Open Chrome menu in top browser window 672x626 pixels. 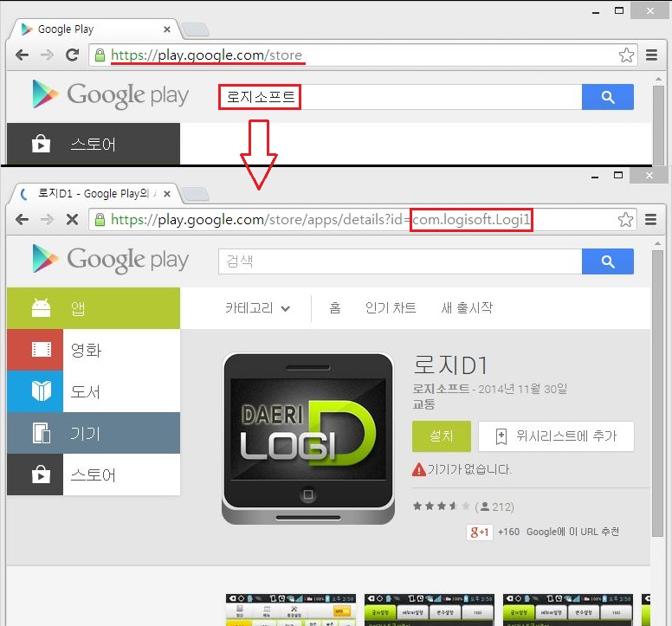[x=651, y=55]
